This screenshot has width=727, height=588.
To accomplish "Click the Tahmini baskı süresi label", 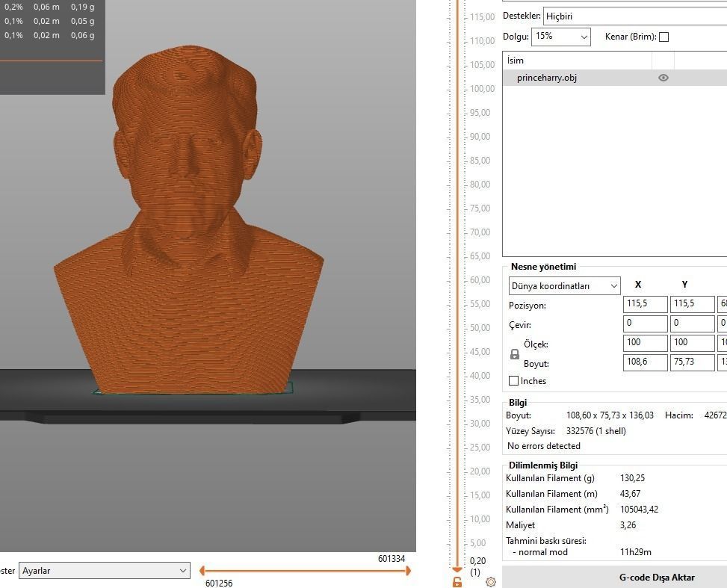I will pos(546,541).
